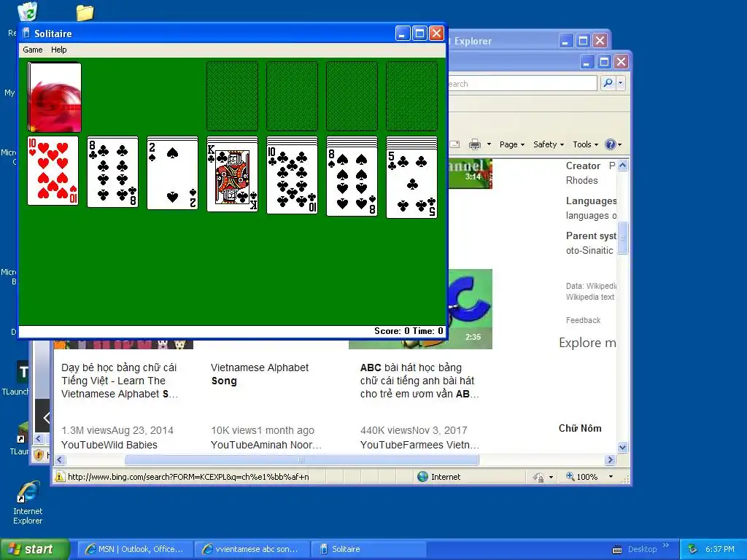
Task: Select the 2 of spades card
Action: click(172, 174)
